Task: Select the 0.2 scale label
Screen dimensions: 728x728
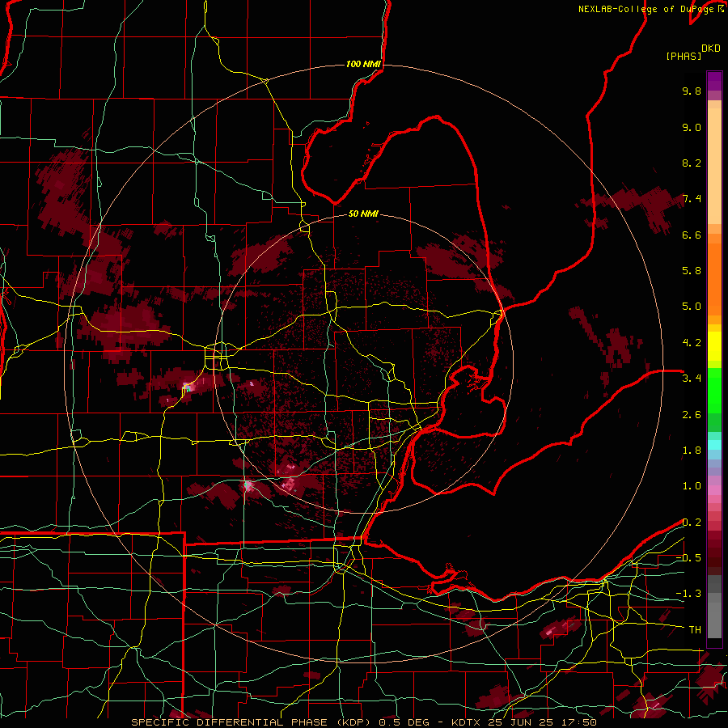Action: tap(692, 523)
